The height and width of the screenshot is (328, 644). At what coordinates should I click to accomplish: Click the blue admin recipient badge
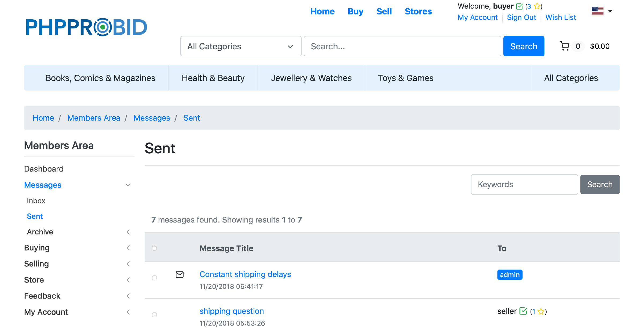[510, 275]
